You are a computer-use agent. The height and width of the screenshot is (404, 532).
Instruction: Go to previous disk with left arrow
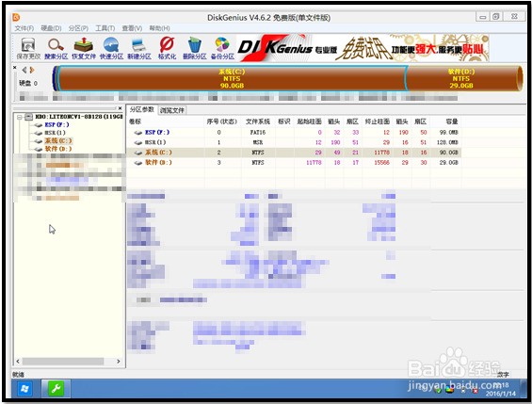coord(24,71)
